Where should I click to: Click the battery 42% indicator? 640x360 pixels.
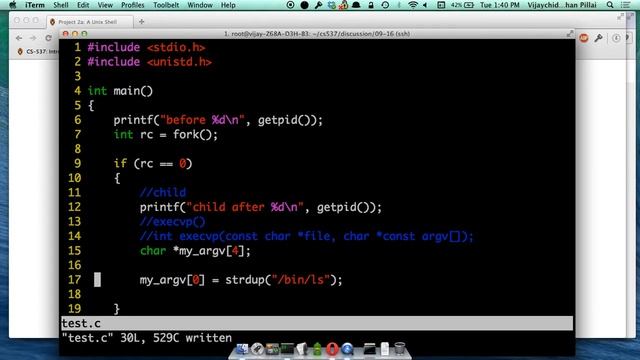pyautogui.click(x=463, y=5)
